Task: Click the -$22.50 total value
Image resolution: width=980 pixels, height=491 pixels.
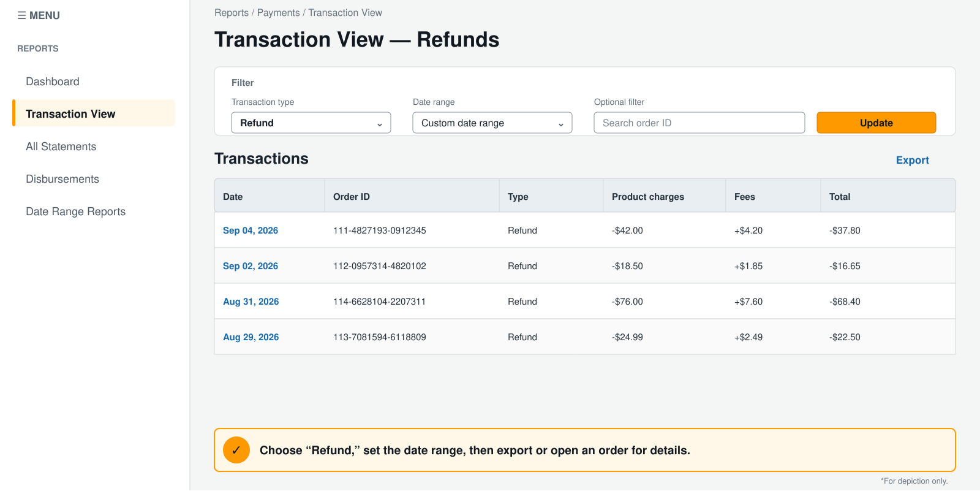Action: (x=845, y=337)
